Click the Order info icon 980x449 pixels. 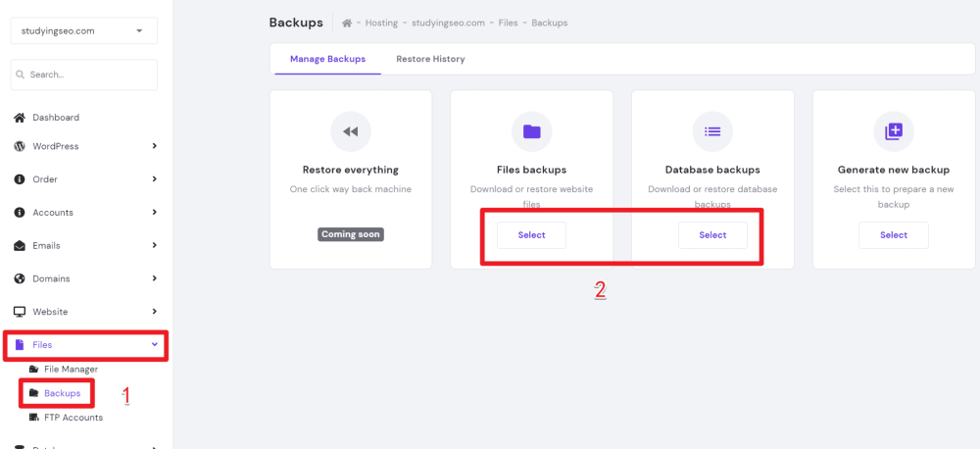[x=20, y=179]
